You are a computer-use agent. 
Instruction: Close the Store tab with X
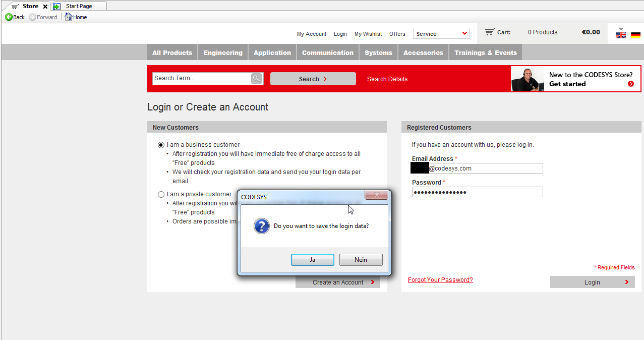(45, 7)
